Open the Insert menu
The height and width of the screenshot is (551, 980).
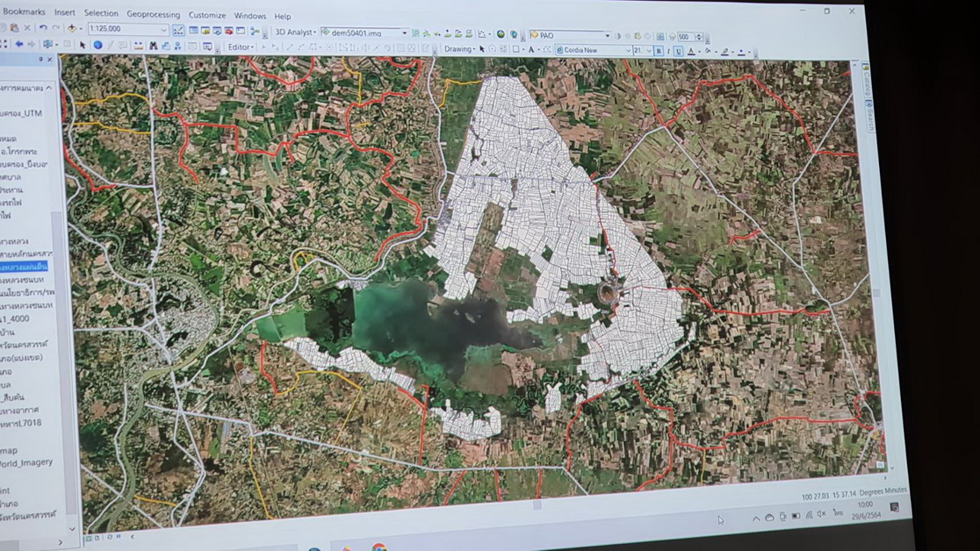pos(64,12)
